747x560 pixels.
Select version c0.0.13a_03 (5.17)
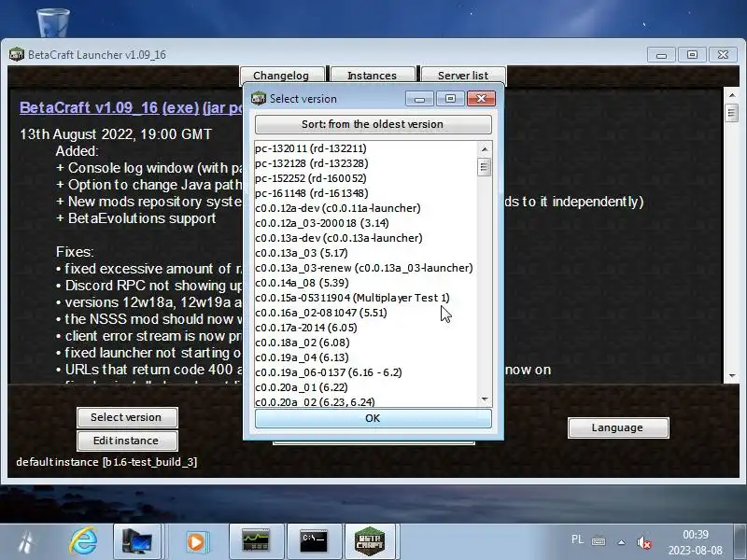coord(366,253)
